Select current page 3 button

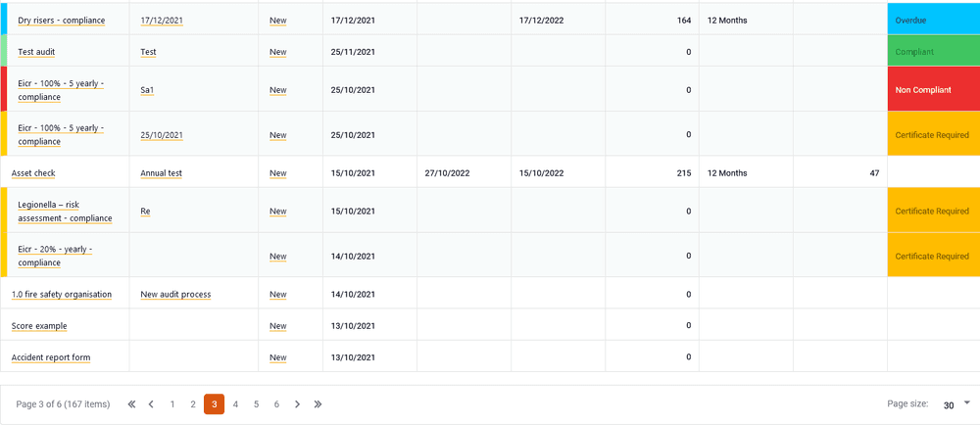pos(214,404)
